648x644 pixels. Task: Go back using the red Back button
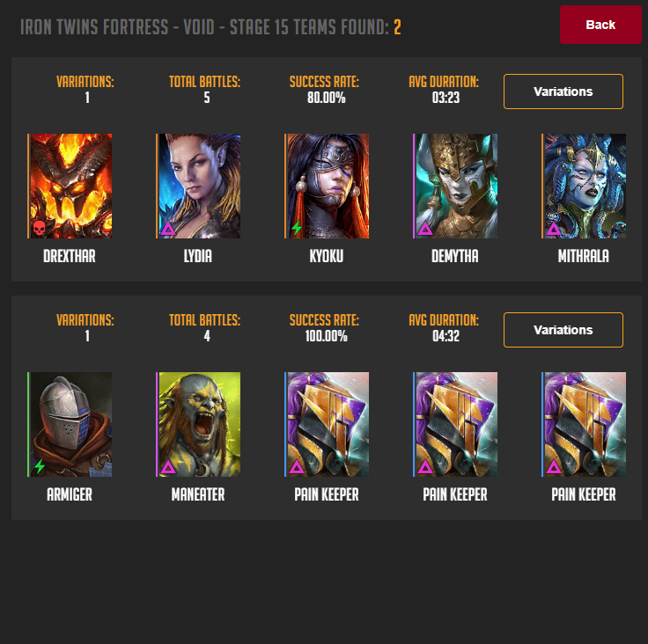(600, 25)
